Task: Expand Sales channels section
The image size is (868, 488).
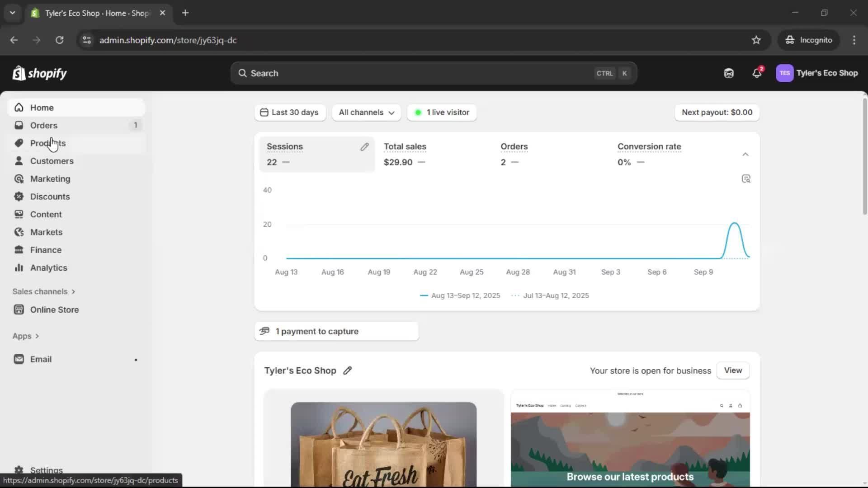Action: pyautogui.click(x=44, y=291)
